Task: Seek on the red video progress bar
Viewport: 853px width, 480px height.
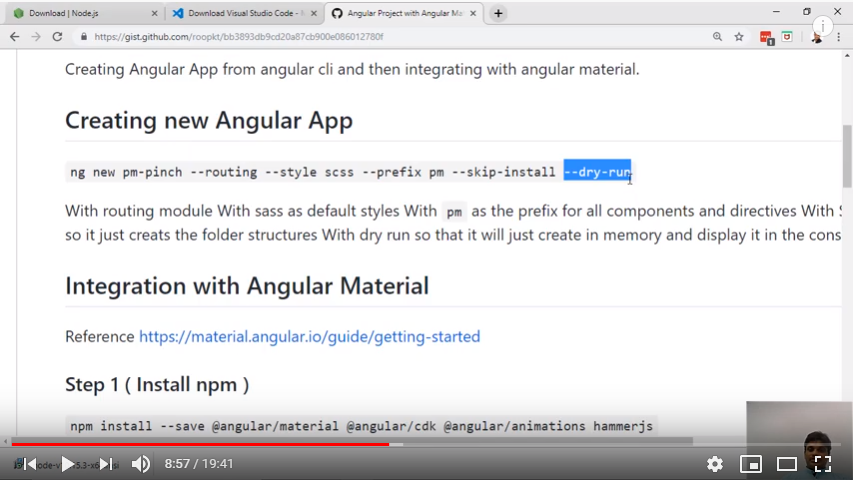Action: (200, 444)
